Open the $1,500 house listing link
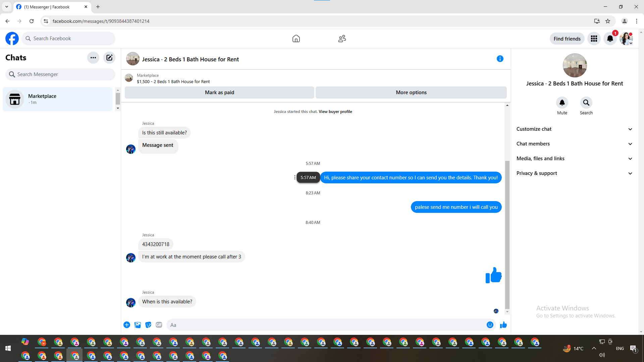 [x=173, y=81]
